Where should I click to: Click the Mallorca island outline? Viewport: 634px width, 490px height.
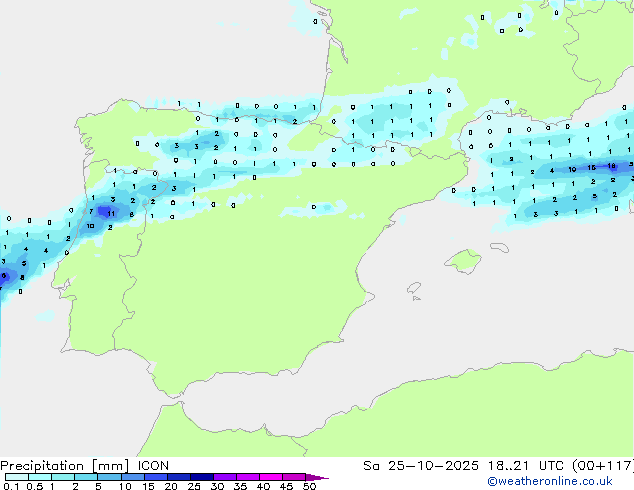coord(463,261)
